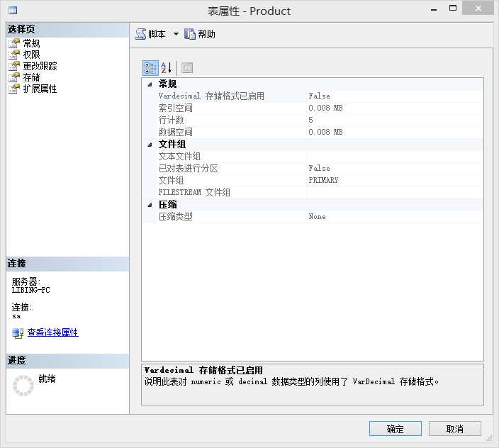This screenshot has height=448, width=499.
Task: Collapse the 压缩 property group
Action: (150, 205)
